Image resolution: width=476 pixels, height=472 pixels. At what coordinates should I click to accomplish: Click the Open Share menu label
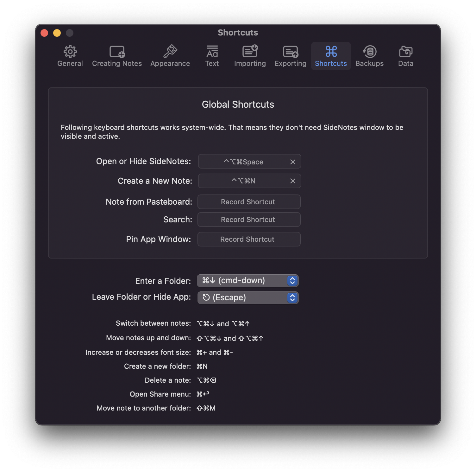[160, 394]
